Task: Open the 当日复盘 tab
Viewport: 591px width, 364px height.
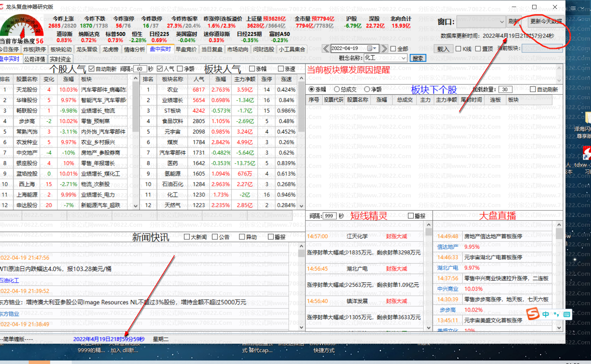Action: pyautogui.click(x=212, y=49)
